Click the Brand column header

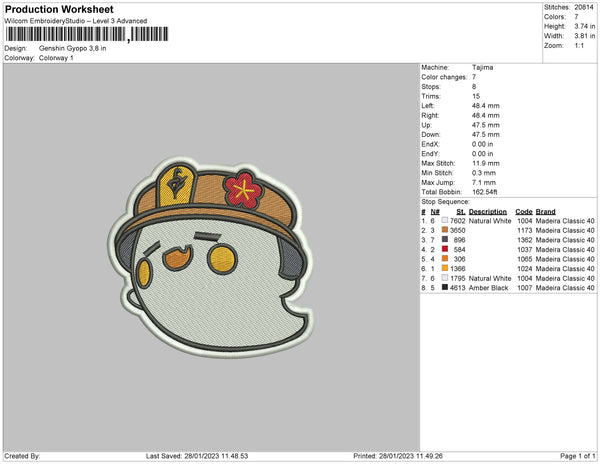pos(546,212)
